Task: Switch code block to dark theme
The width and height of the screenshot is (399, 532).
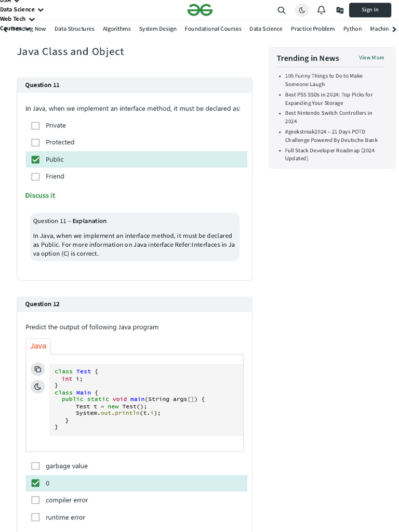Action: (x=38, y=387)
